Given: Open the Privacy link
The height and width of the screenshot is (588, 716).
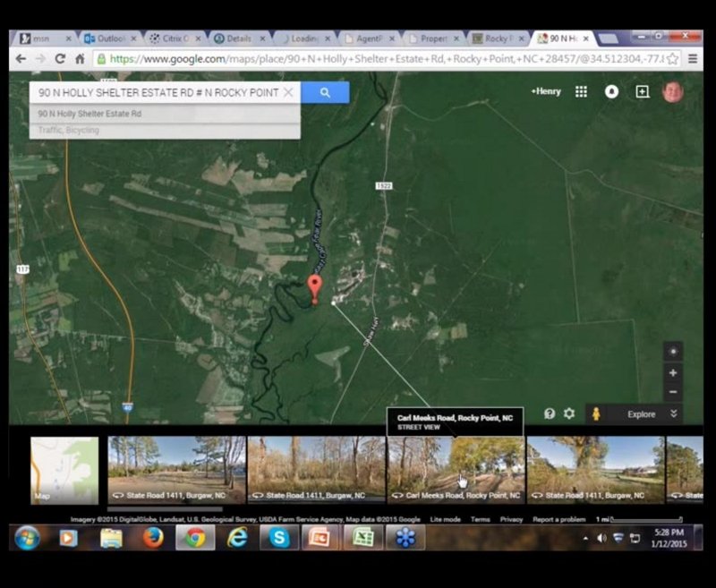Looking at the screenshot, I should [x=511, y=519].
